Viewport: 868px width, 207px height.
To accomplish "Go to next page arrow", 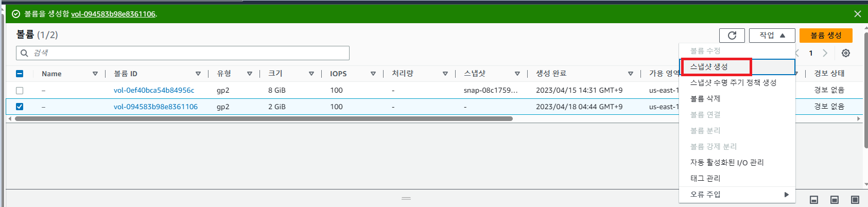I will [825, 53].
